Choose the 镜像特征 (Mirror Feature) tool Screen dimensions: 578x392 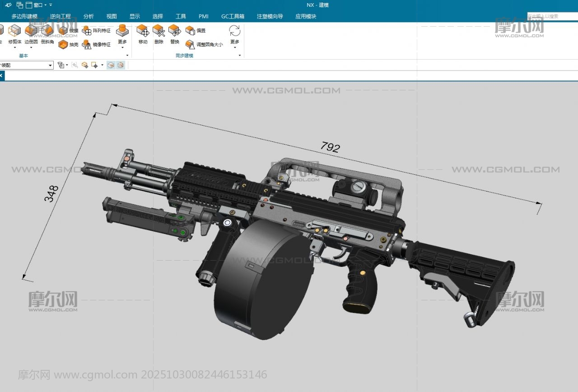pyautogui.click(x=87, y=45)
